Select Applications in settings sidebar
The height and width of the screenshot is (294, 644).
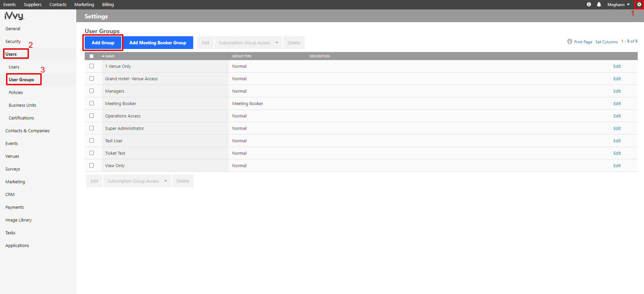pyautogui.click(x=17, y=246)
